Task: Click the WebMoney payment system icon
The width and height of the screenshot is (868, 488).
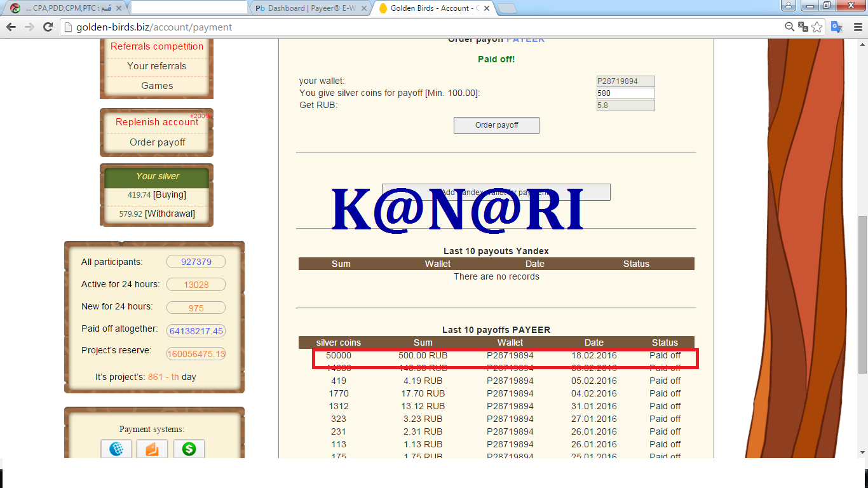Action: click(116, 449)
